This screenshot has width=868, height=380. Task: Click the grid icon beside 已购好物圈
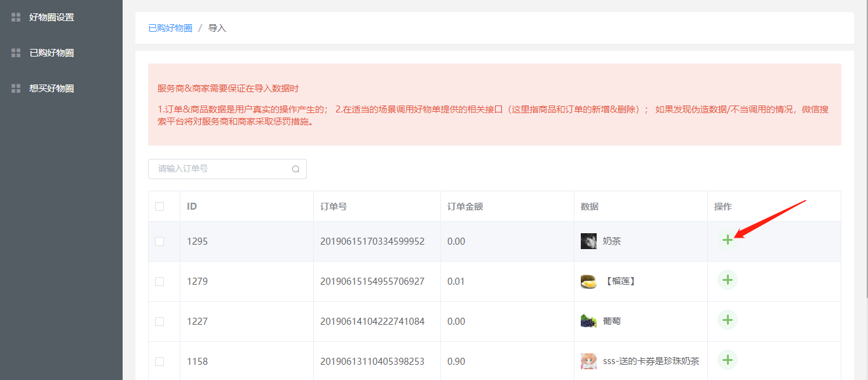16,53
